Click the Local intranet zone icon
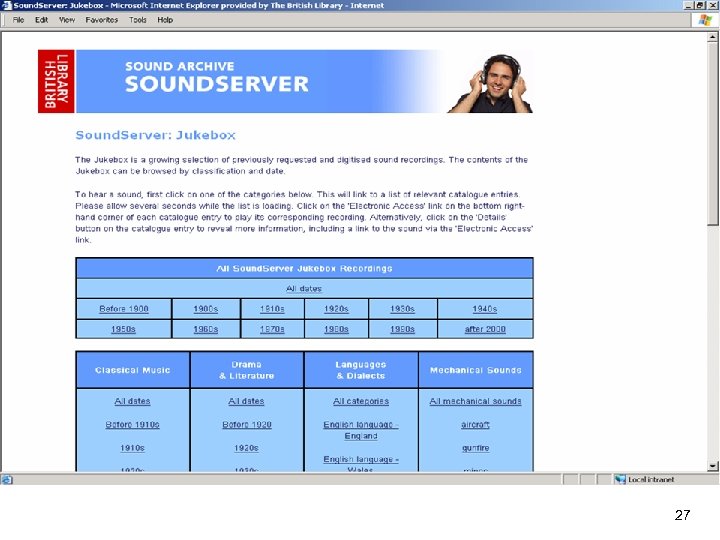 [620, 479]
